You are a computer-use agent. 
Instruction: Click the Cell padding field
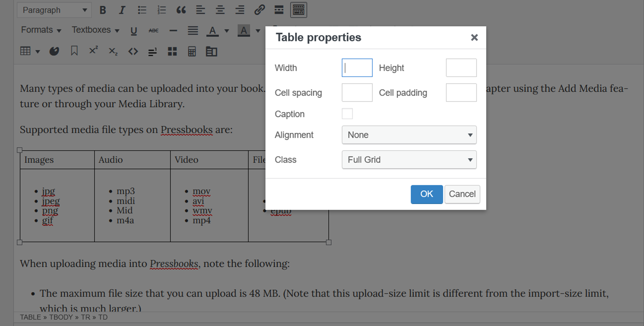(461, 92)
